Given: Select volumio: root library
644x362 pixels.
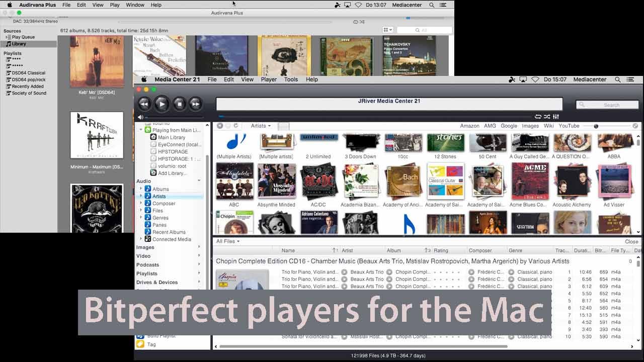Looking at the screenshot, I should pyautogui.click(x=172, y=166).
